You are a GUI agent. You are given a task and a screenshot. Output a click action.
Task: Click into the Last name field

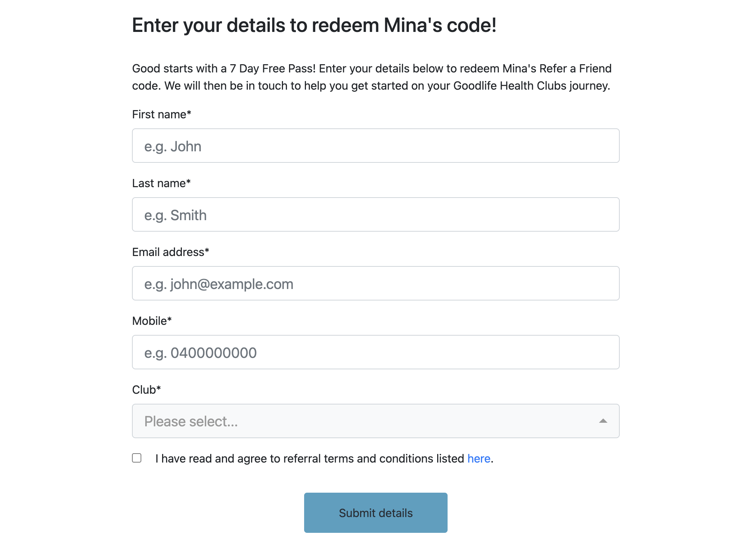(375, 214)
